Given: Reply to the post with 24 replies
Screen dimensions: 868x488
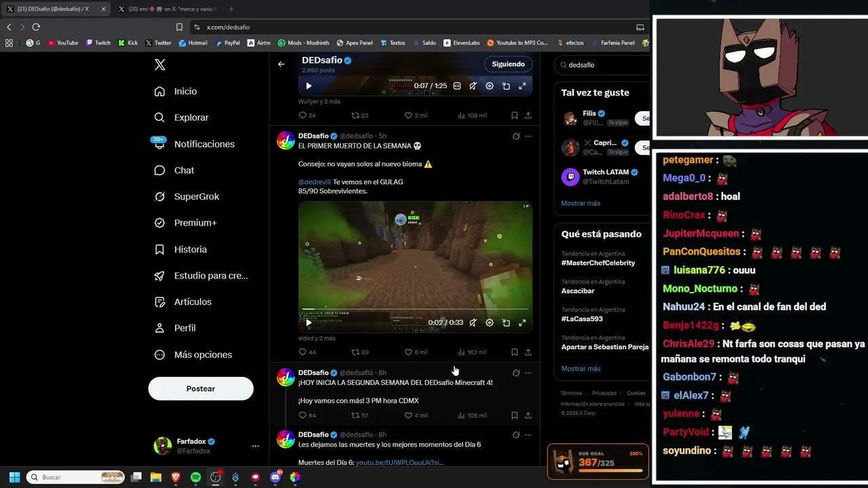Looking at the screenshot, I should point(307,115).
